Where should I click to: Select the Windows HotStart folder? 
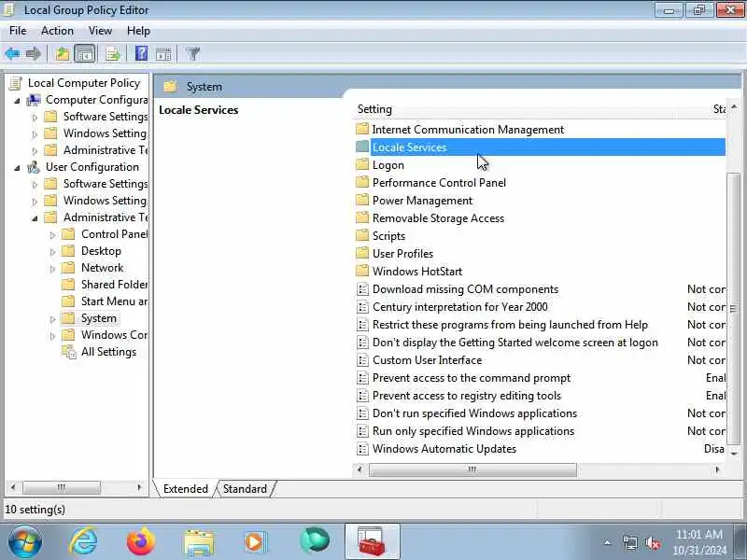[x=417, y=272]
